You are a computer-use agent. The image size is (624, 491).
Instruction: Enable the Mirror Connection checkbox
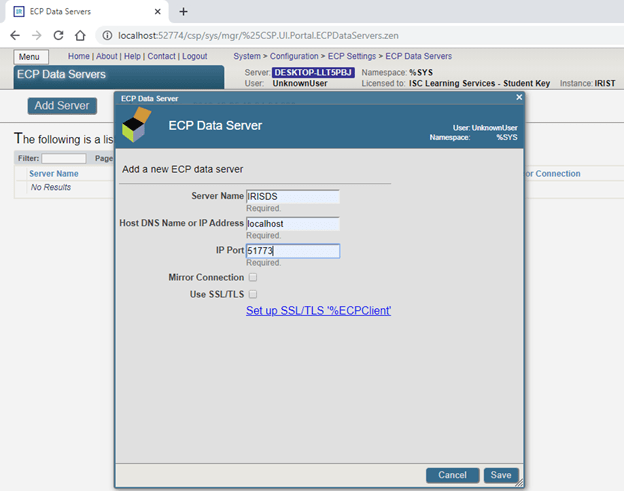pos(253,277)
